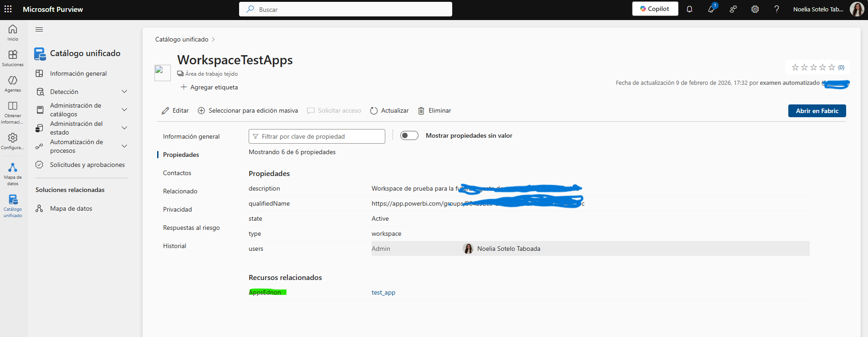Open the help question mark icon
The height and width of the screenshot is (337, 868).
[777, 9]
